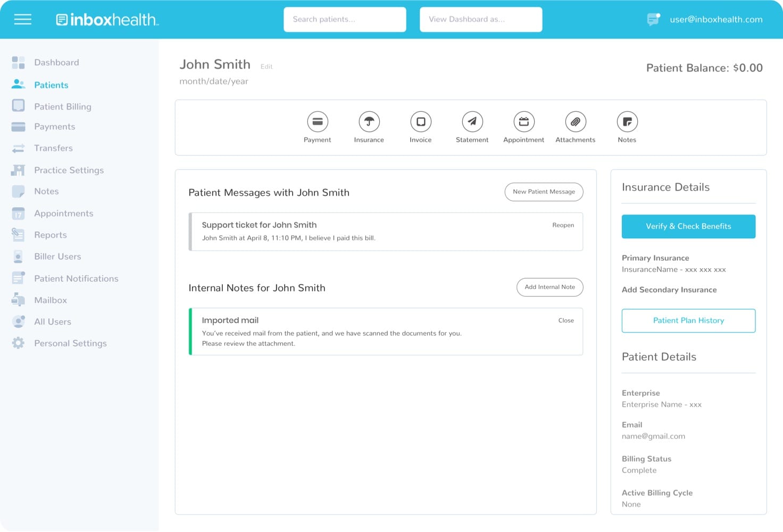The width and height of the screenshot is (783, 532).
Task: Open the Attachments paperclip icon
Action: 576,122
